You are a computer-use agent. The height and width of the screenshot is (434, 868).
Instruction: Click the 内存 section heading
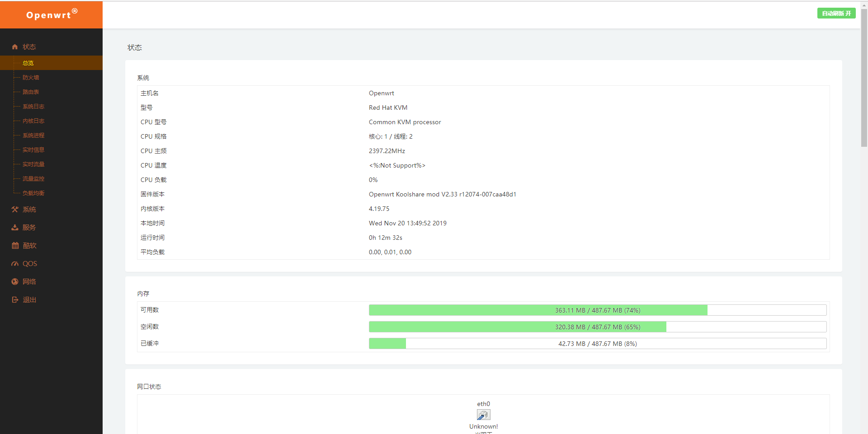tap(143, 294)
